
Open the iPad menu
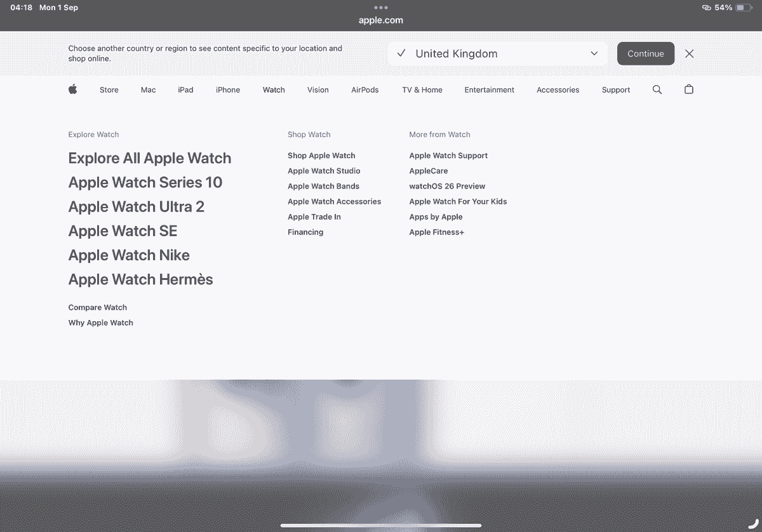coord(185,90)
